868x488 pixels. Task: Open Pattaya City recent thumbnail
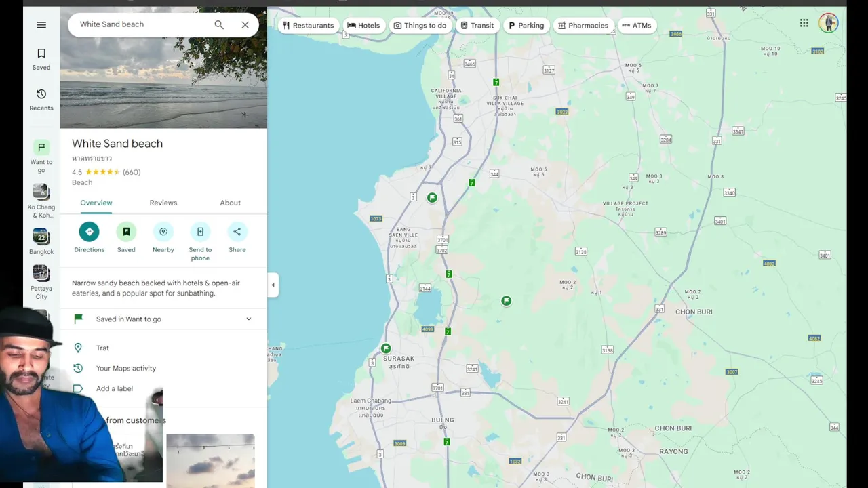tap(41, 282)
